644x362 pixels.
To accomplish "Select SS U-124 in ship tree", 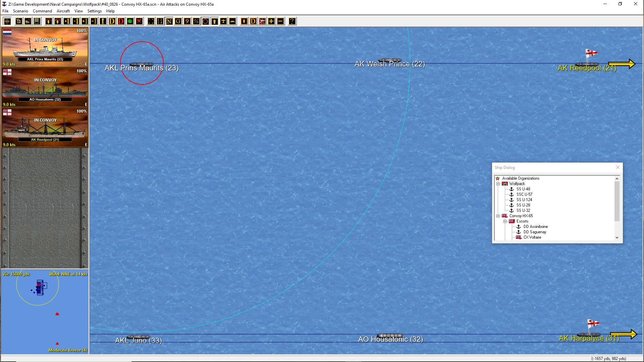I will pos(524,200).
